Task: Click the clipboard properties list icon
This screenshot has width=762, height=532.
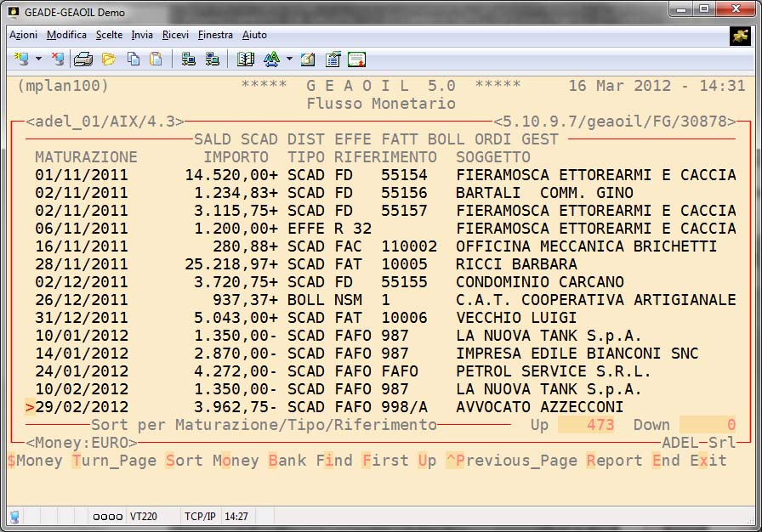Action: [x=333, y=59]
